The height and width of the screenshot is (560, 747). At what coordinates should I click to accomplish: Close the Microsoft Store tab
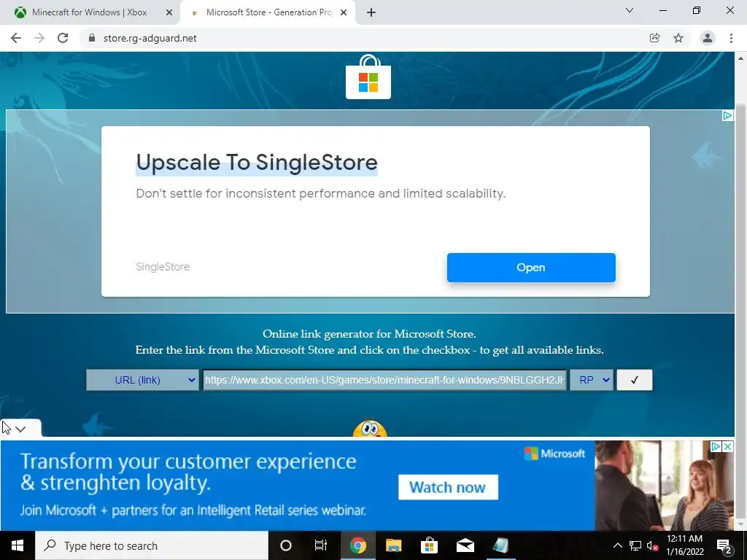click(x=343, y=13)
